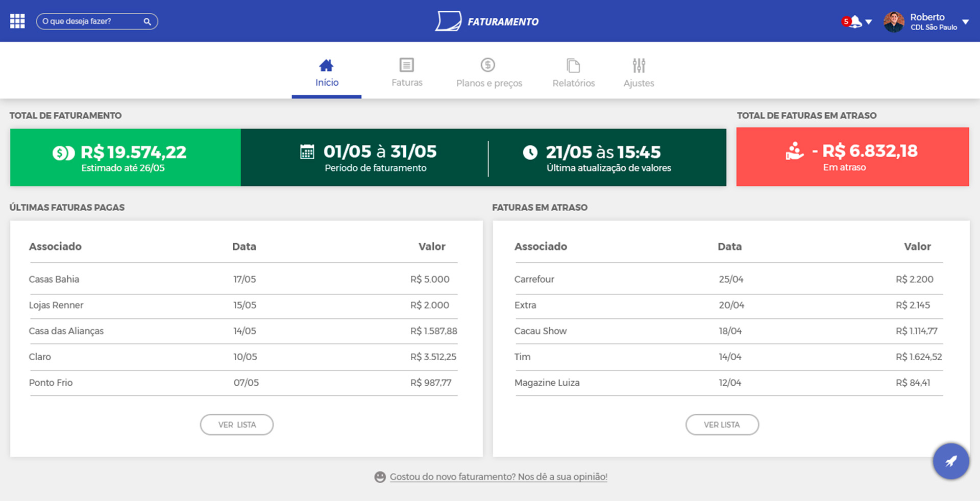980x501 pixels.
Task: Open the apps grid menu icon
Action: (x=17, y=21)
